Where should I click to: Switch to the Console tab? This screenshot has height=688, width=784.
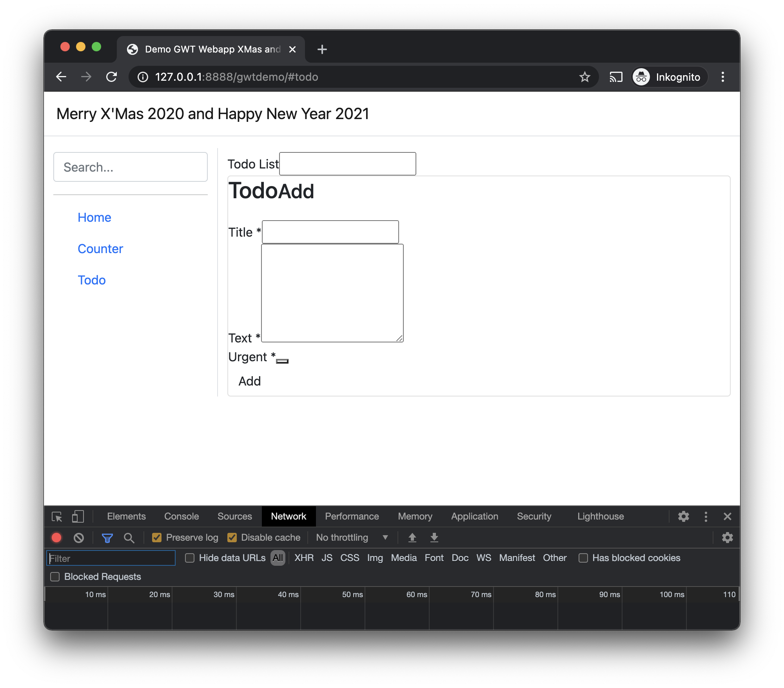pos(181,517)
